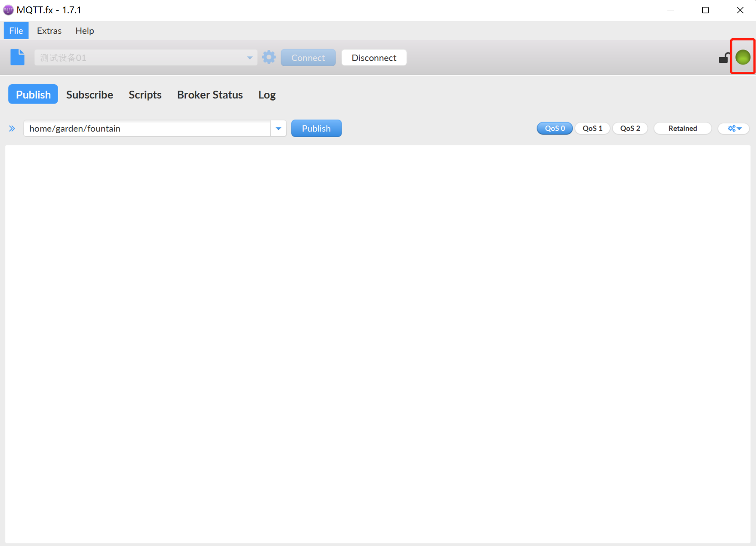Expand the double-chevron topic panel icon
The height and width of the screenshot is (546, 756).
pos(12,129)
